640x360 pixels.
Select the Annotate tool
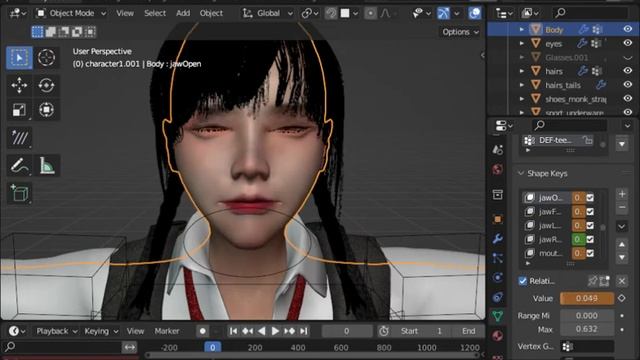pos(19,166)
